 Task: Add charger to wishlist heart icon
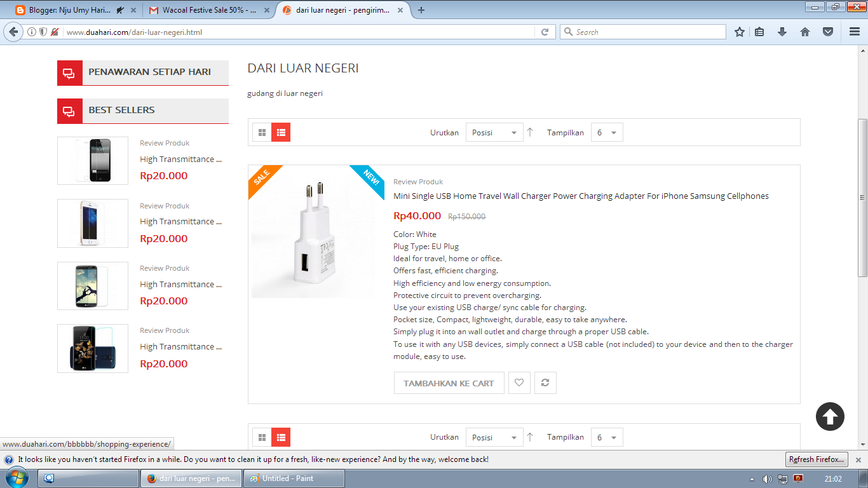(x=519, y=383)
